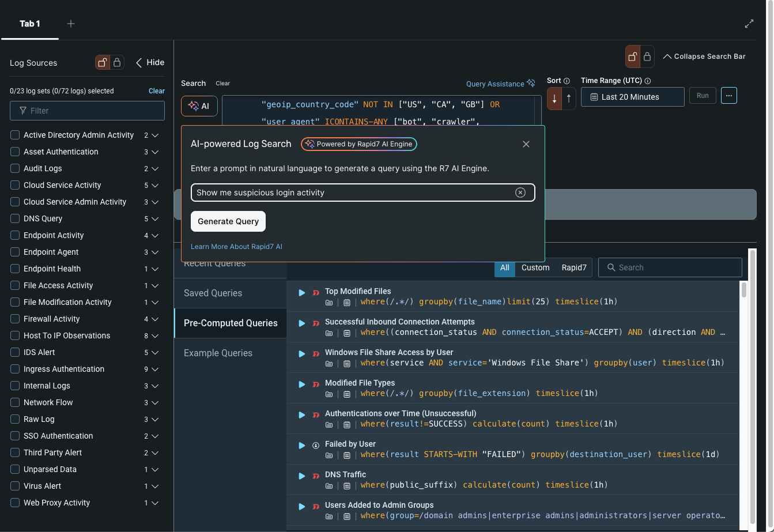Run the DNS Traffic query
This screenshot has width=774, height=532.
coord(301,476)
